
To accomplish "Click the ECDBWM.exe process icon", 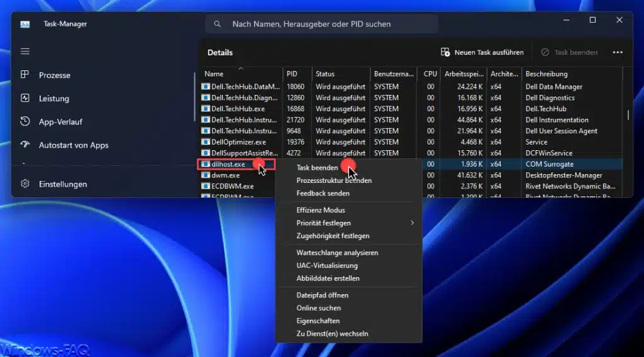I will click(206, 186).
